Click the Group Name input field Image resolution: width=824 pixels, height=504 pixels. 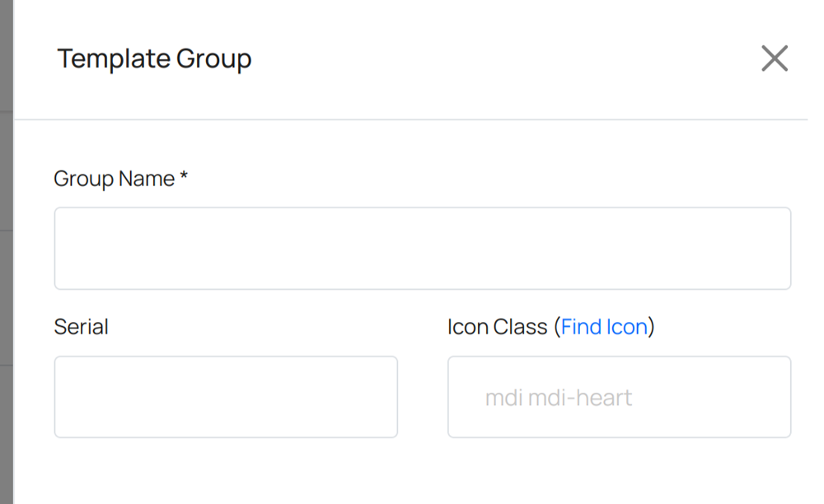[x=422, y=248]
